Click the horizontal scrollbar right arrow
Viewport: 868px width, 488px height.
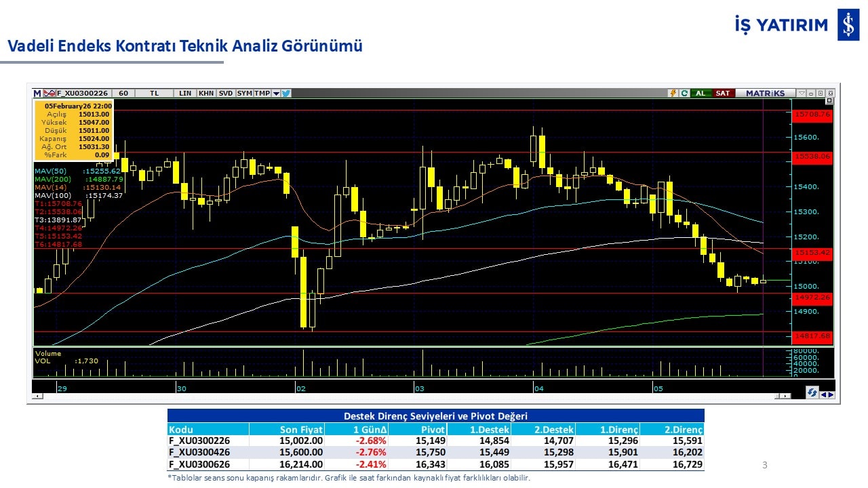831,394
